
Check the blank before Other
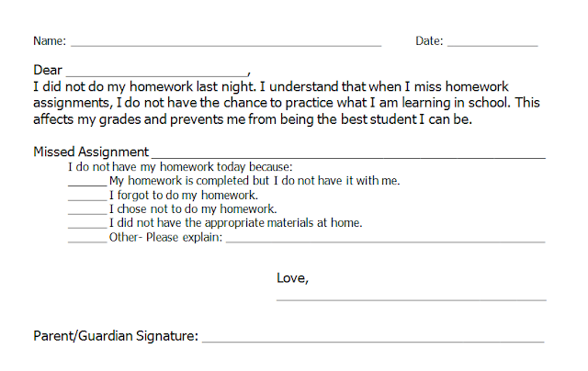click(x=87, y=240)
